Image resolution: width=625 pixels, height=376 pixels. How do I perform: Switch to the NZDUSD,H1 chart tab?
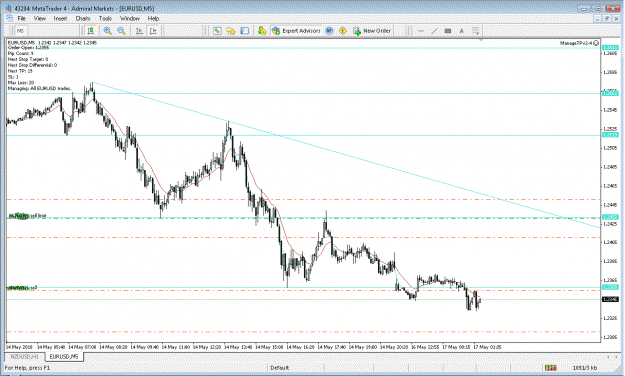coord(25,356)
